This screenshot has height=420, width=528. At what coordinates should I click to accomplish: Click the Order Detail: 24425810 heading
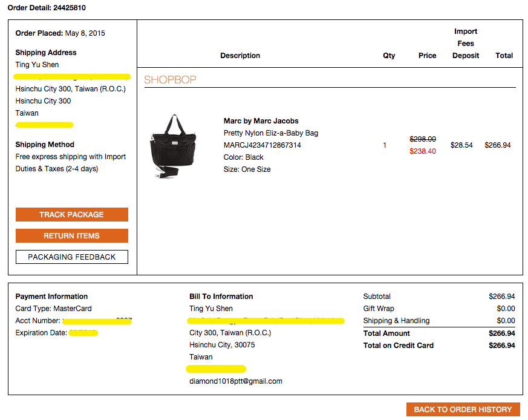[47, 8]
